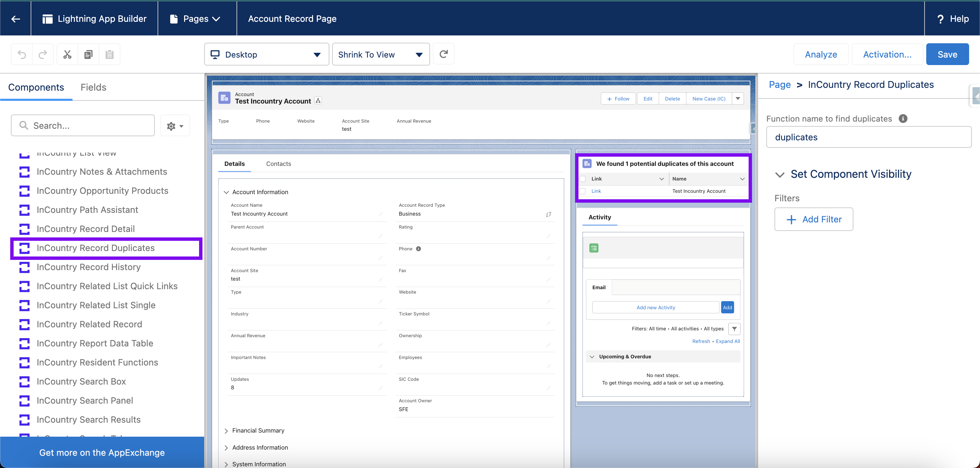980x468 pixels.
Task: Switch to the Fields tab
Action: pyautogui.click(x=93, y=87)
